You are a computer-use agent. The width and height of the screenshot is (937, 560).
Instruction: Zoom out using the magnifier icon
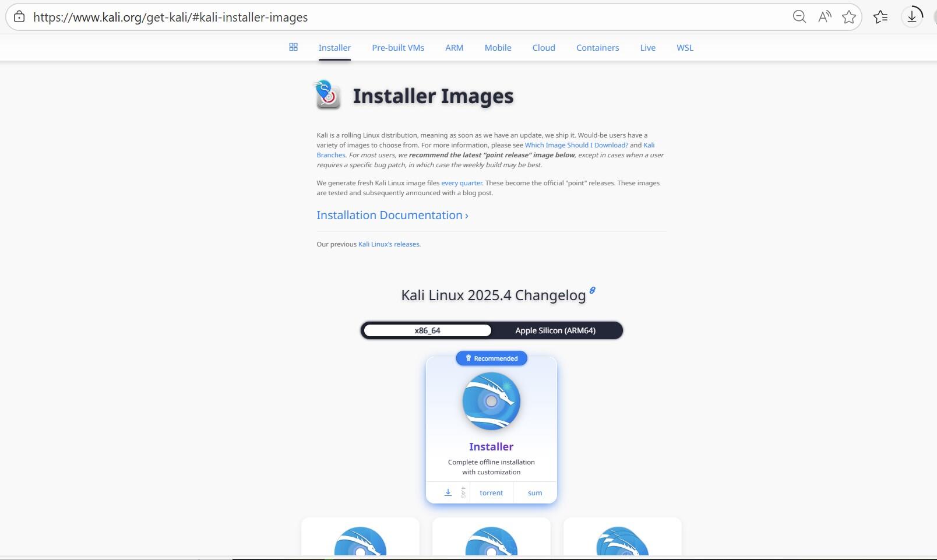[x=799, y=17]
